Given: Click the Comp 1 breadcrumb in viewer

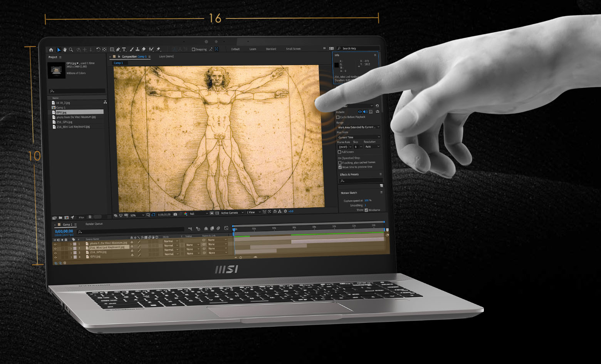Looking at the screenshot, I should pyautogui.click(x=118, y=63).
